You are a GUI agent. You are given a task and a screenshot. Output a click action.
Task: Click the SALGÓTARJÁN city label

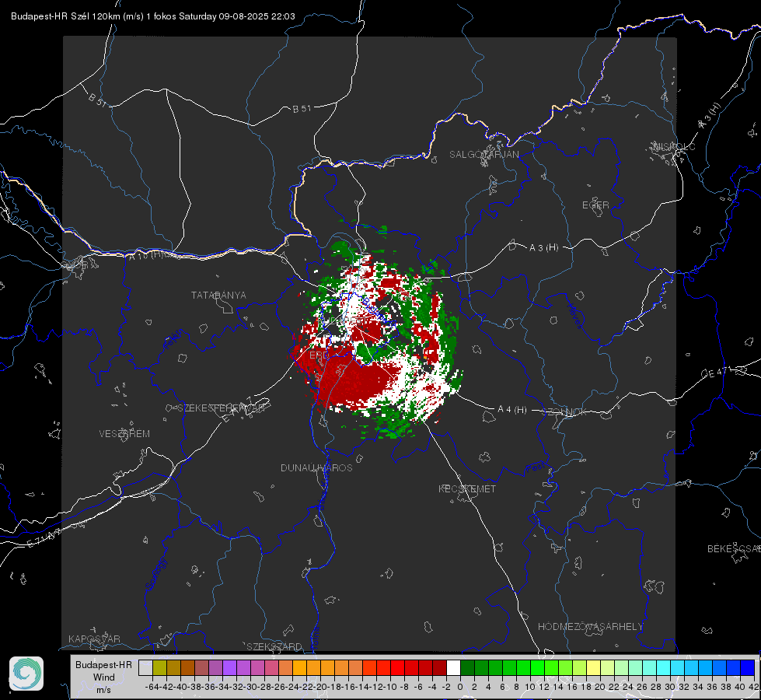click(483, 155)
